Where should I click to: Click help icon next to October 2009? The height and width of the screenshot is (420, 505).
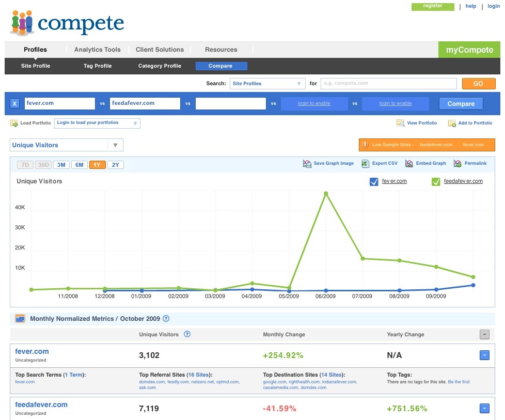pos(166,318)
